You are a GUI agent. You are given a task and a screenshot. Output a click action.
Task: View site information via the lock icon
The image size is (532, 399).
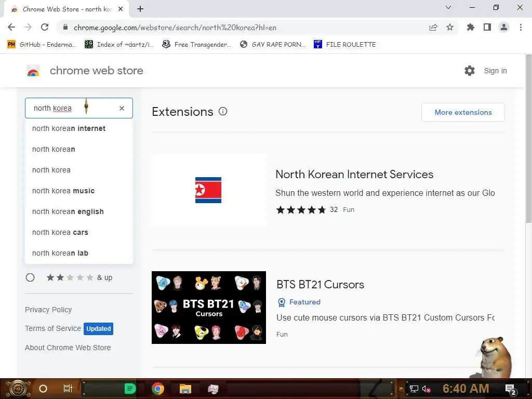pyautogui.click(x=65, y=27)
